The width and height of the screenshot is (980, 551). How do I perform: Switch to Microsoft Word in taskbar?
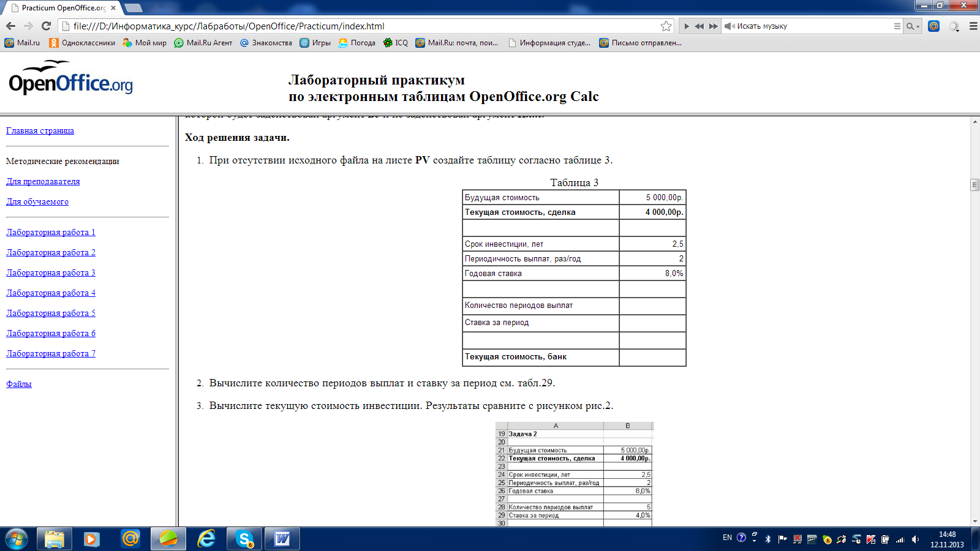pos(282,539)
